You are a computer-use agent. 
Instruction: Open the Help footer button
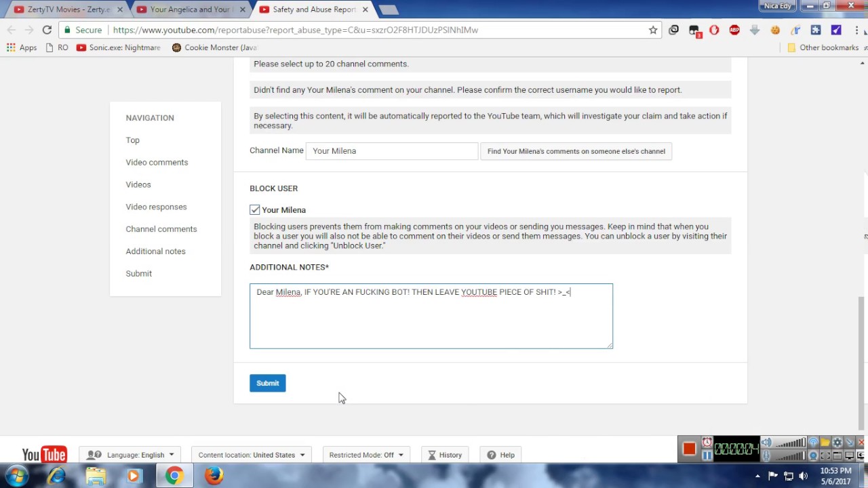click(x=501, y=455)
